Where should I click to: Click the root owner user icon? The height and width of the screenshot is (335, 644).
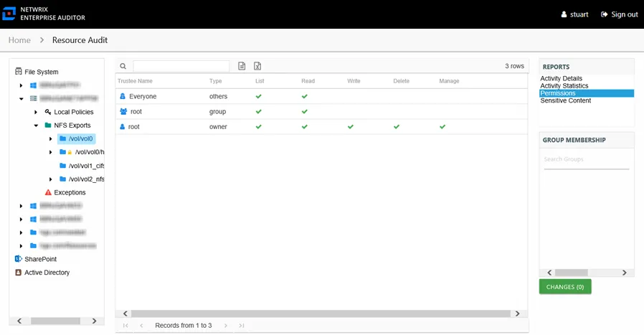pos(122,126)
